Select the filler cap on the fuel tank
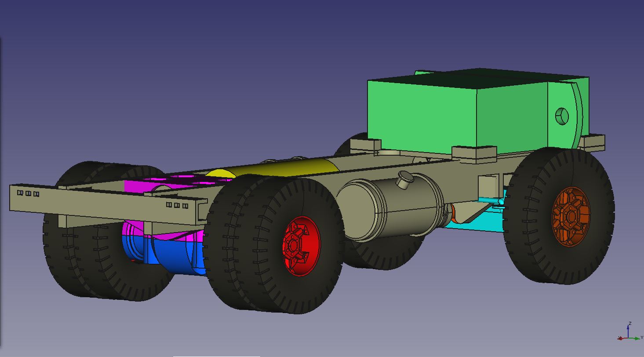This screenshot has height=357, width=644. tap(405, 178)
